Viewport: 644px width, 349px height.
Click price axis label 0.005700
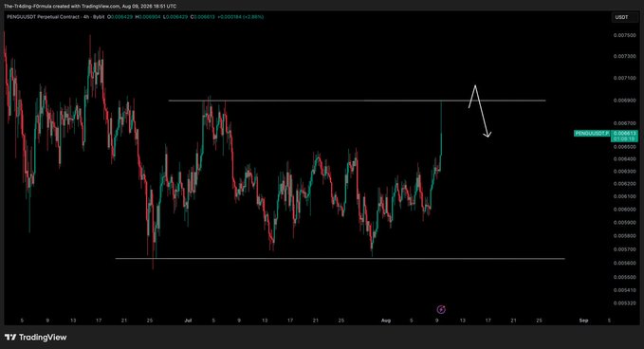(624, 249)
